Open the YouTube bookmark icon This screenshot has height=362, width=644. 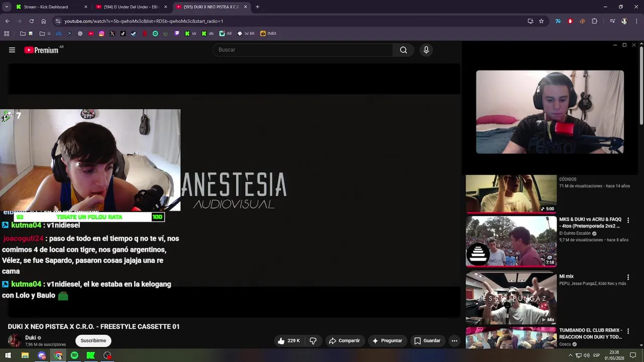91,34
